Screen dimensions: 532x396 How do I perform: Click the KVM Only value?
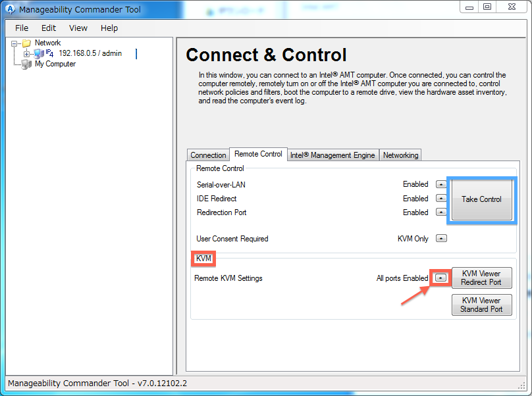(413, 239)
